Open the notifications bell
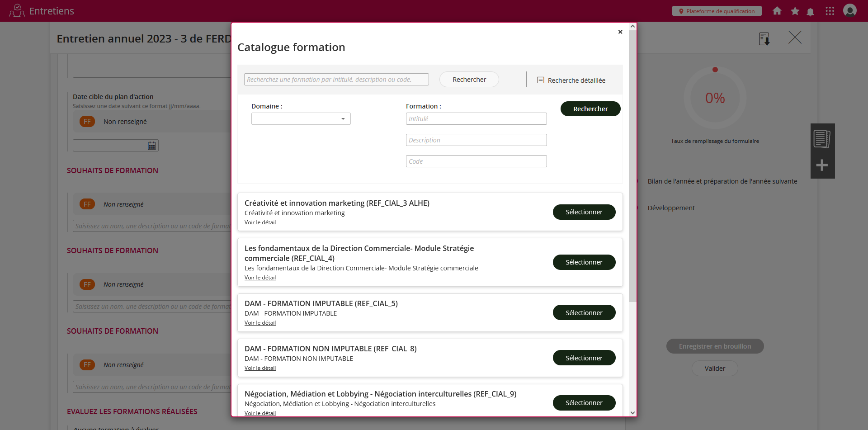 (810, 12)
